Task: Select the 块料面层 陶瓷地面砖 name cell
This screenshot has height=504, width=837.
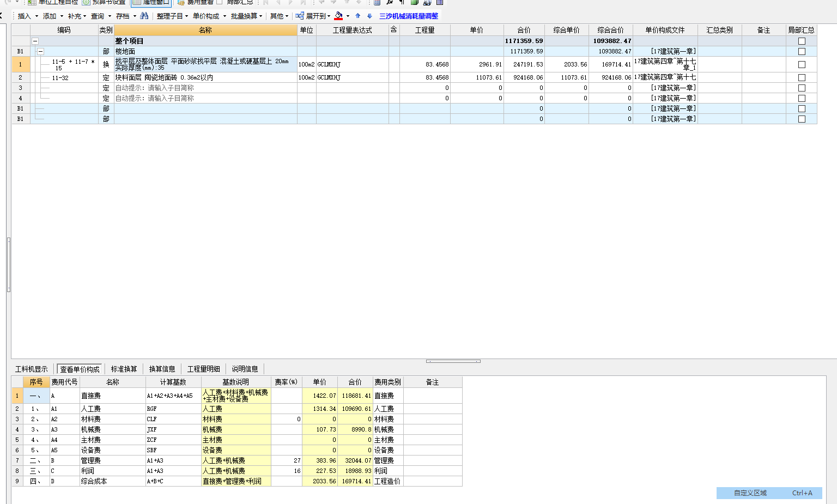Action: pos(205,77)
